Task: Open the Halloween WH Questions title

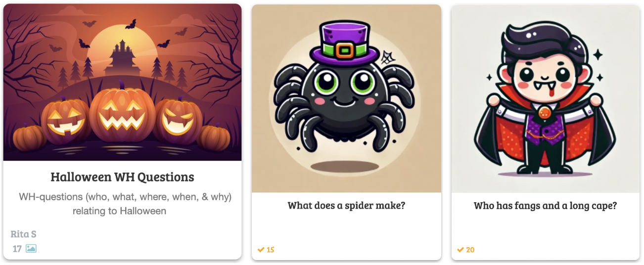Action: click(x=122, y=177)
